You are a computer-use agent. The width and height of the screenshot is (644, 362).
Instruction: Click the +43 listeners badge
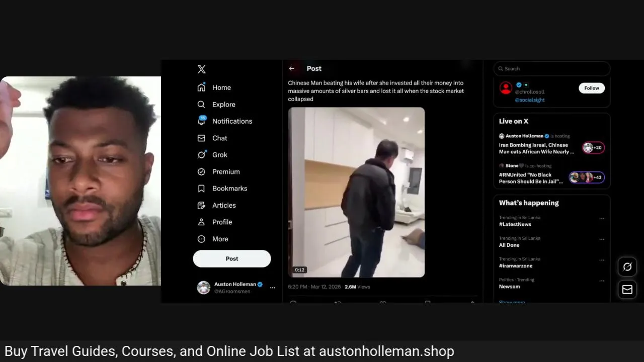[x=587, y=177]
